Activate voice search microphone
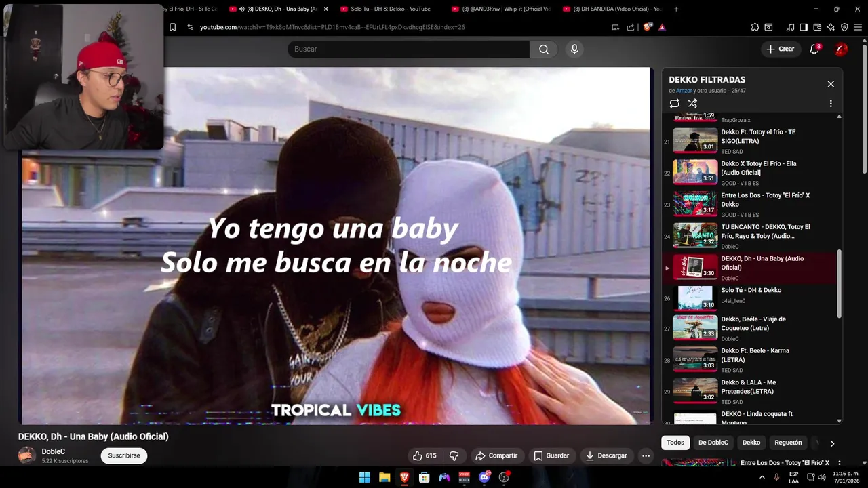The image size is (868, 488). (x=574, y=49)
